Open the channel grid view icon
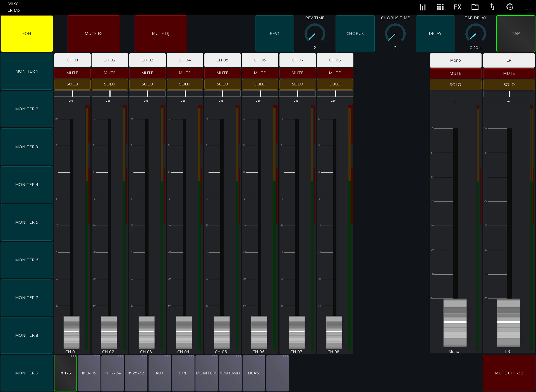The height and width of the screenshot is (392, 536). (x=440, y=7)
